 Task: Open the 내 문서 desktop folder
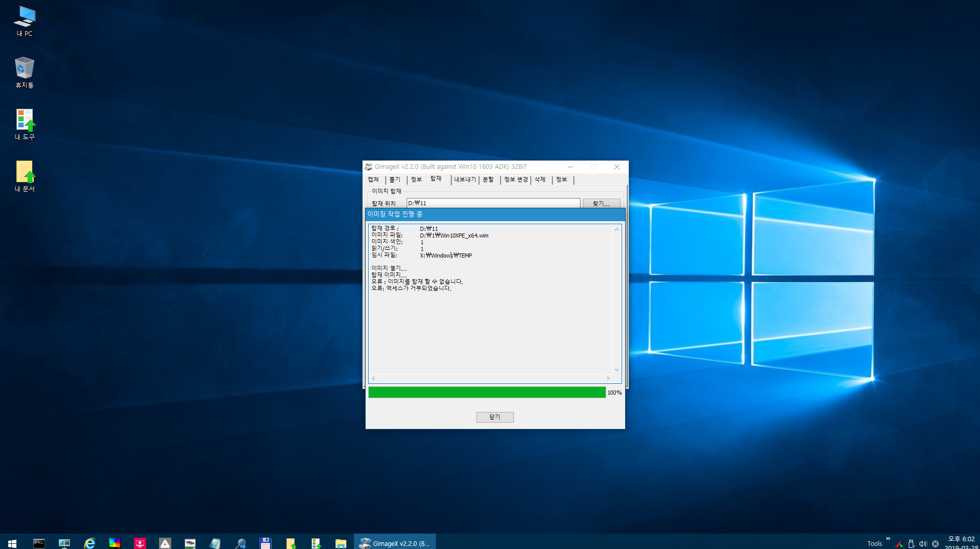click(24, 177)
